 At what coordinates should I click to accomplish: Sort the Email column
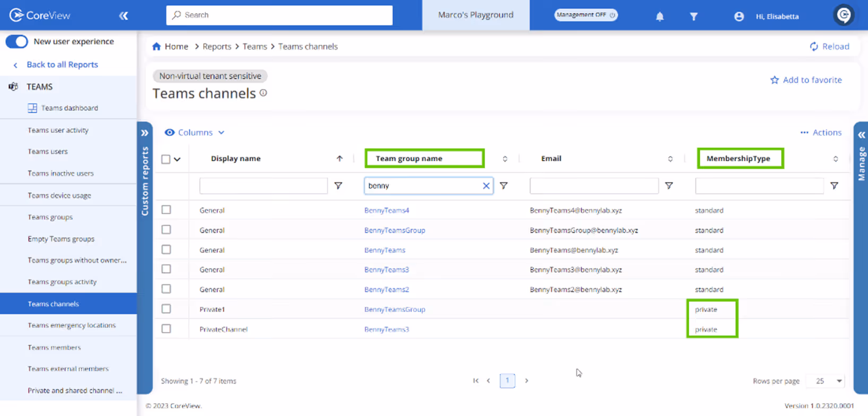(670, 159)
